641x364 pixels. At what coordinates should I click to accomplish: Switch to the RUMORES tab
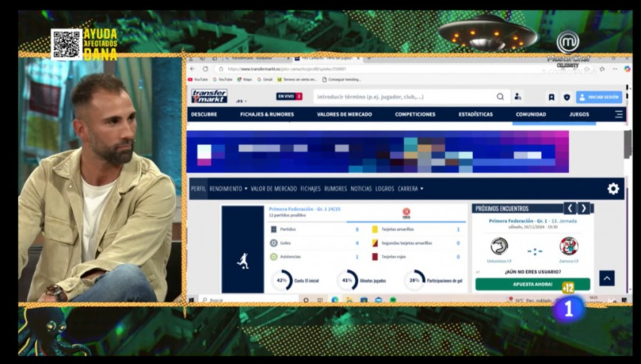pyautogui.click(x=335, y=189)
